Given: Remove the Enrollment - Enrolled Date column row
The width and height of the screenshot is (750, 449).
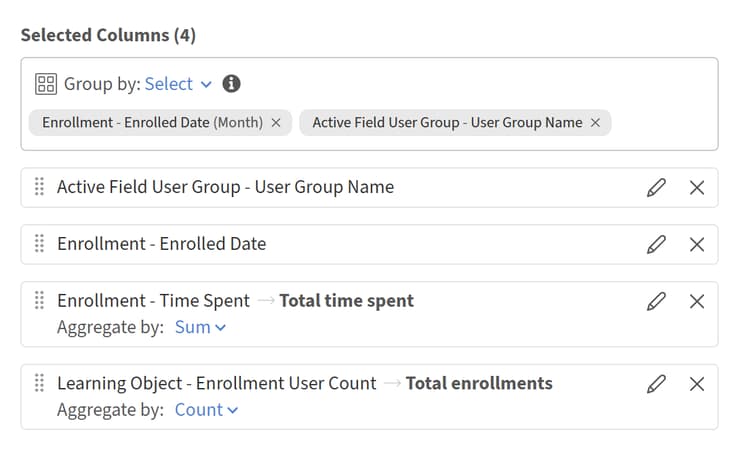Looking at the screenshot, I should 697,244.
